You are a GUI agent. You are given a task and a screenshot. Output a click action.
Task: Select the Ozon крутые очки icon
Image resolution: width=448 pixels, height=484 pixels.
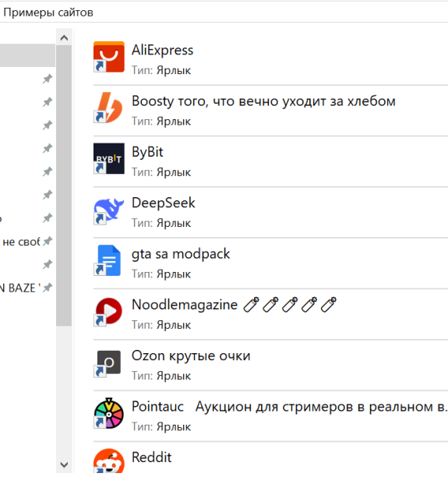109,362
